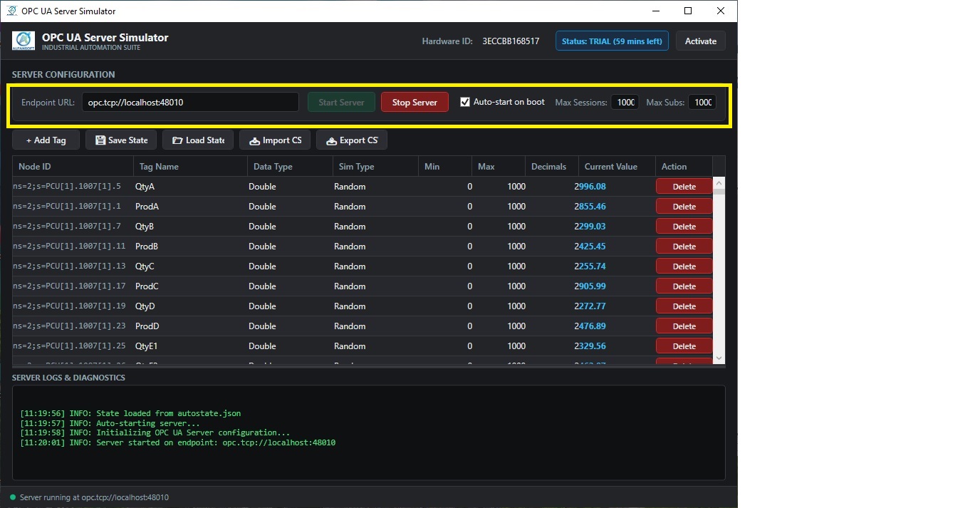Viewport: 980px width, 508px height.
Task: Delete the QtyB tag row
Action: [684, 227]
